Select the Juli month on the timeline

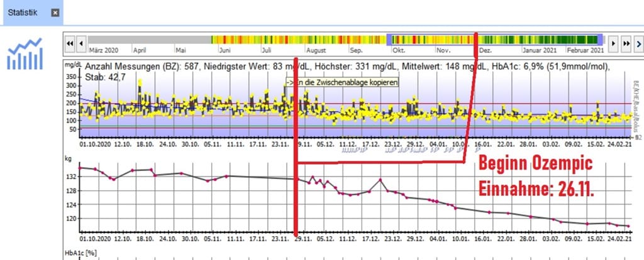[266, 50]
